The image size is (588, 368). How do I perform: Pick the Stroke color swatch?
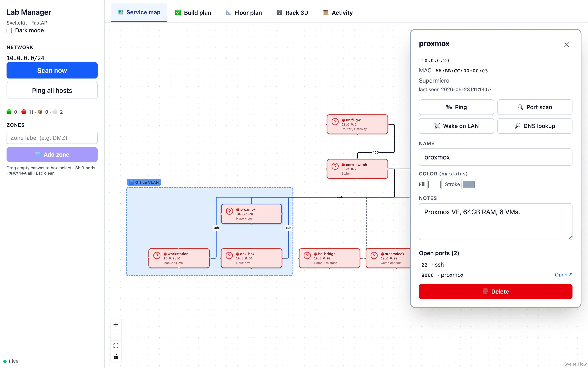pos(469,184)
